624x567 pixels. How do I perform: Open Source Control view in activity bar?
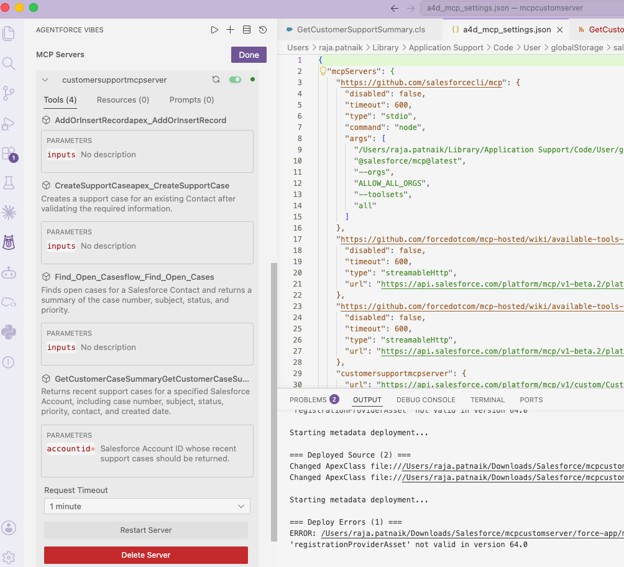(x=9, y=93)
